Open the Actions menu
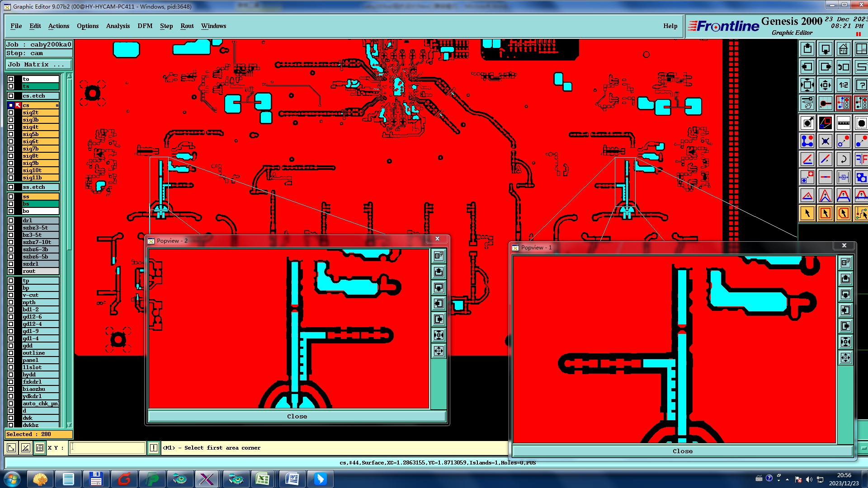868x488 pixels. pos(59,26)
